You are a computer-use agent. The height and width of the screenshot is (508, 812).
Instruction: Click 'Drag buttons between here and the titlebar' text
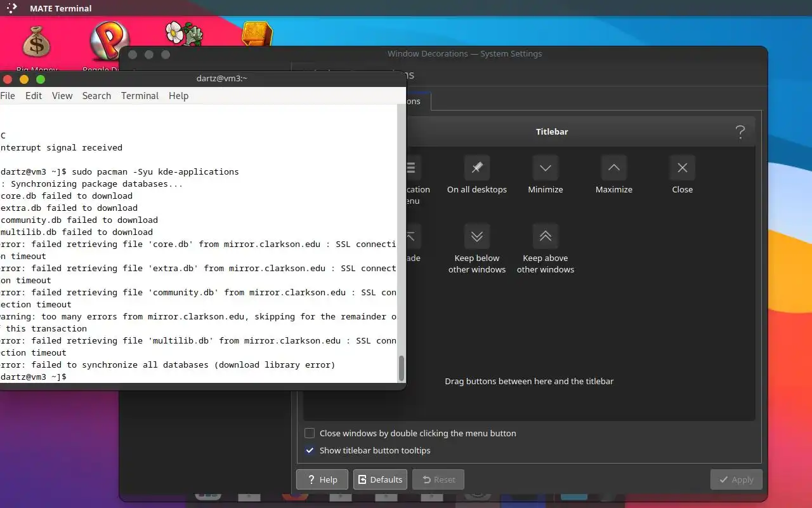click(529, 381)
